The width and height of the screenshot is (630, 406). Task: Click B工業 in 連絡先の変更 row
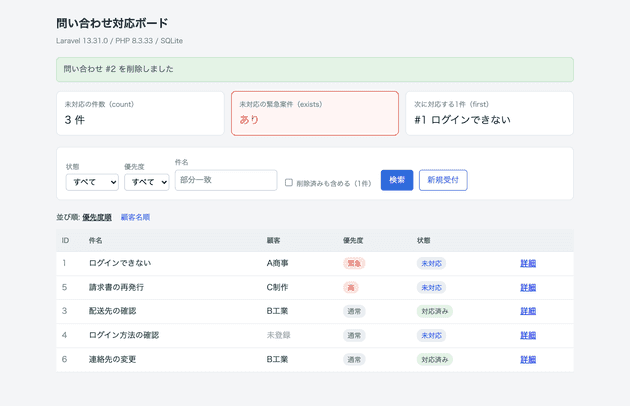[x=278, y=359]
